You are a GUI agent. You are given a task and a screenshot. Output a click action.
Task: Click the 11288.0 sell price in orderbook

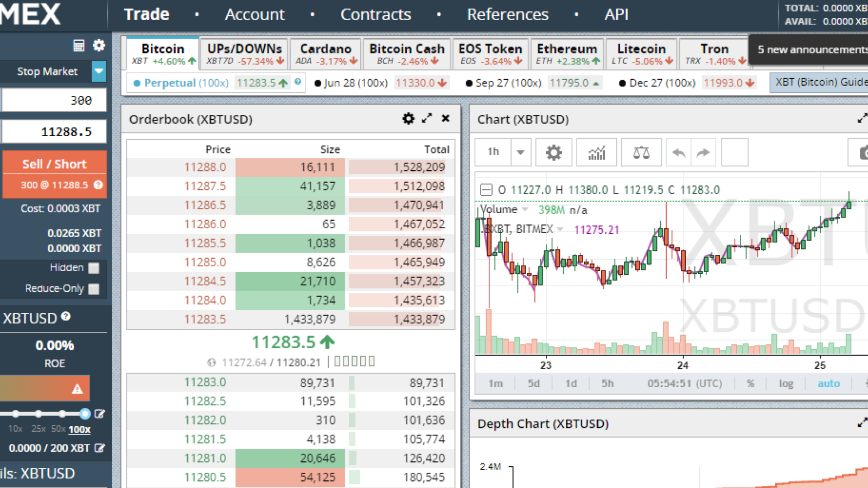[x=205, y=167]
